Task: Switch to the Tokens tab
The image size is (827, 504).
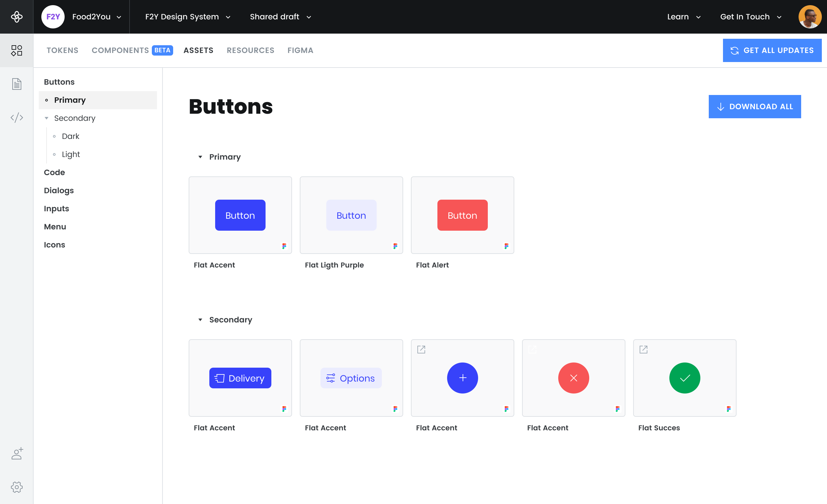Action: pyautogui.click(x=62, y=50)
